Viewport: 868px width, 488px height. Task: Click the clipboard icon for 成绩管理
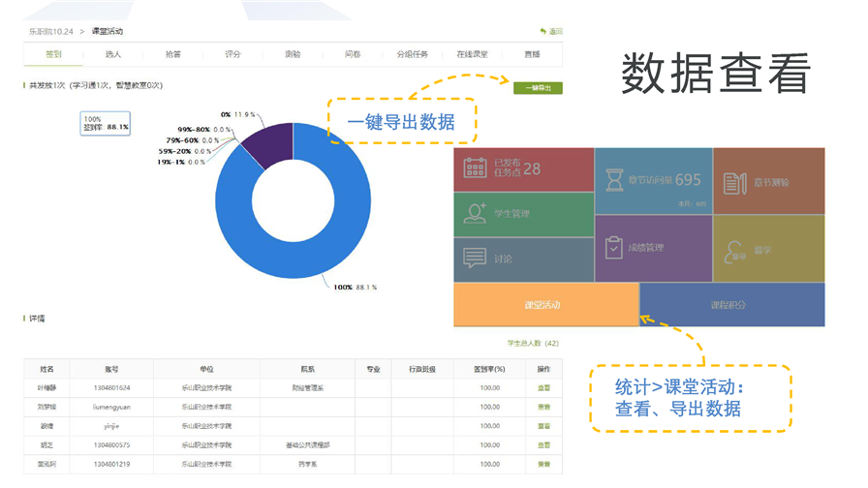[x=613, y=248]
